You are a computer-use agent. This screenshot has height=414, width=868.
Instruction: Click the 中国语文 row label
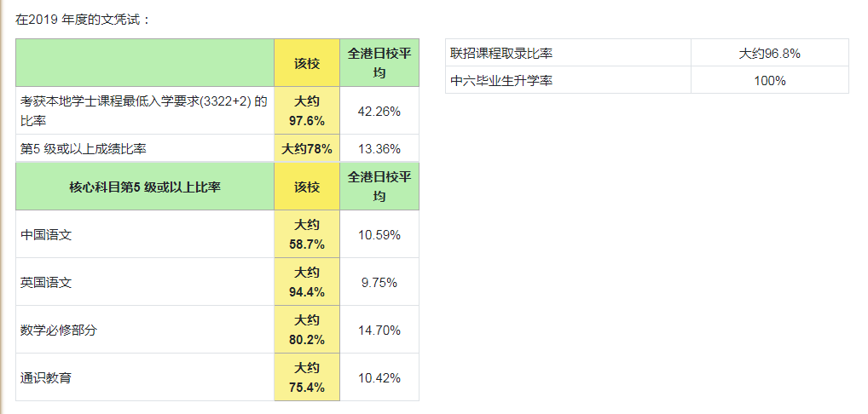[x=46, y=234]
